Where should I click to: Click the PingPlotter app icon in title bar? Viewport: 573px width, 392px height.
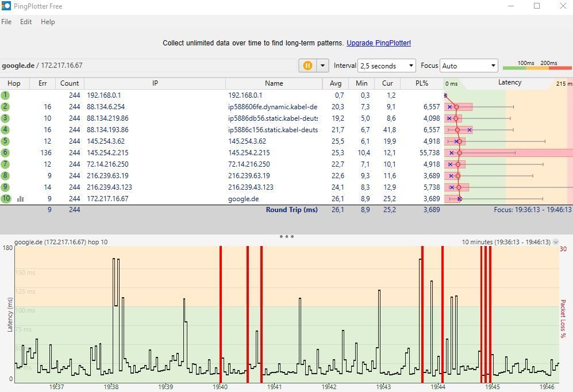tap(6, 6)
